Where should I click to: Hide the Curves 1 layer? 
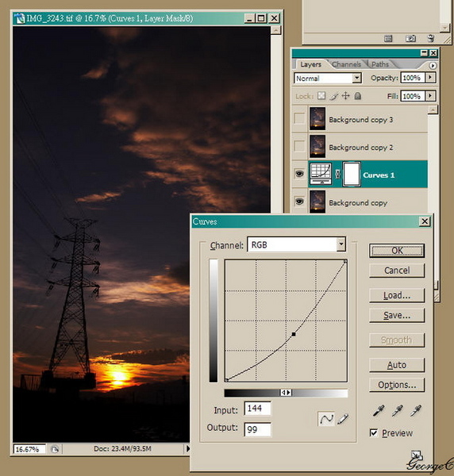click(299, 174)
